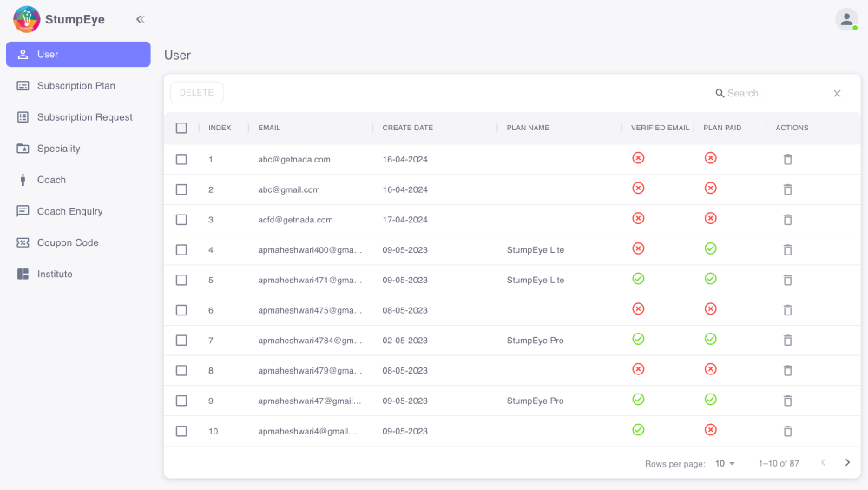Image resolution: width=868 pixels, height=490 pixels.
Task: Toggle the select-all checkbox in the table header
Action: tap(181, 128)
